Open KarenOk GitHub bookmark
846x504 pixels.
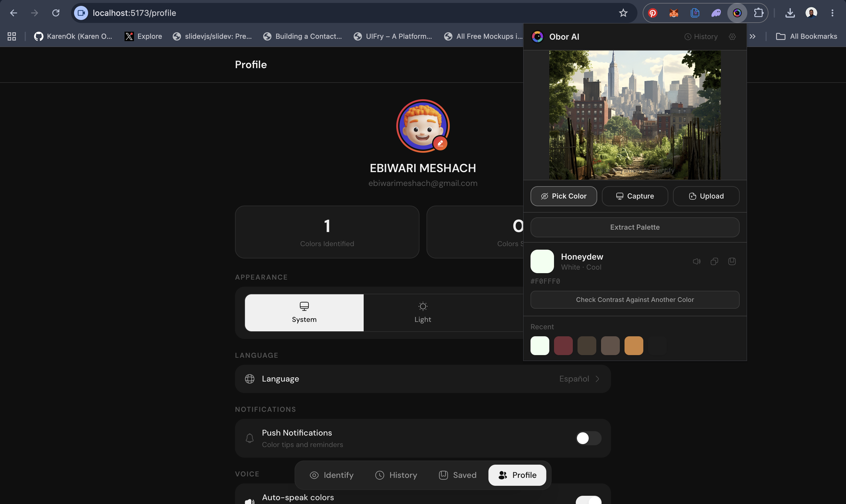click(x=73, y=36)
